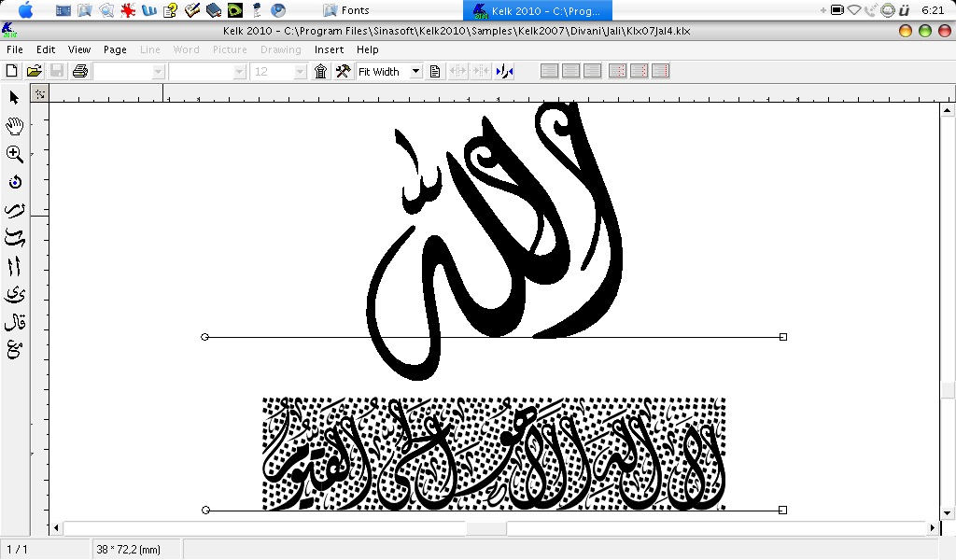Select the curved stroke calligraphy tool below rotate
This screenshot has width=956, height=560.
click(15, 210)
